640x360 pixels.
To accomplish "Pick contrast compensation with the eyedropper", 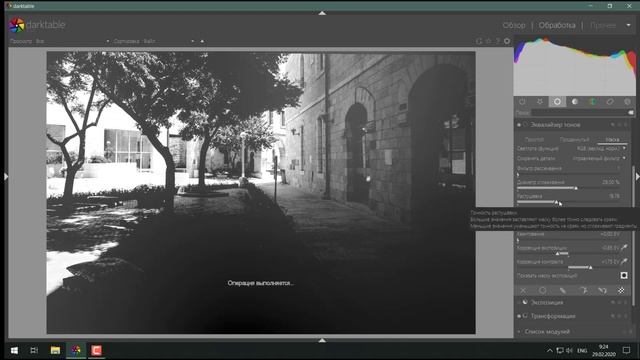I will (624, 262).
